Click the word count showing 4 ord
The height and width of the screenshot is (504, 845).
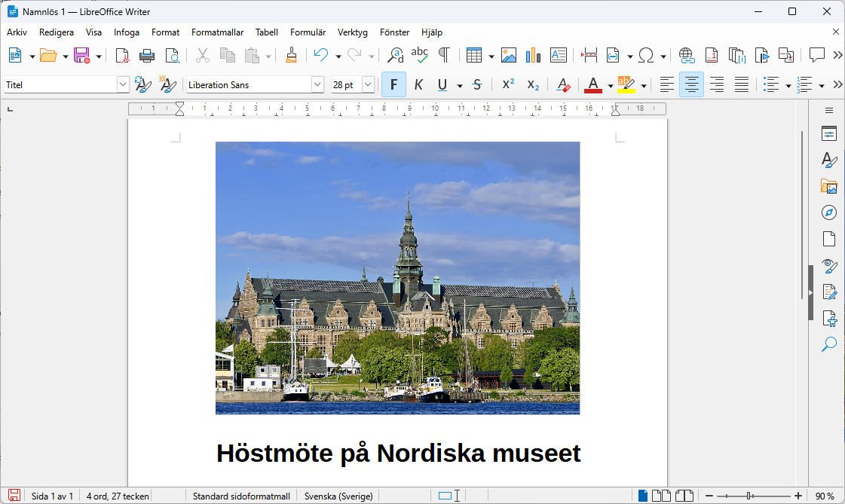coord(117,496)
